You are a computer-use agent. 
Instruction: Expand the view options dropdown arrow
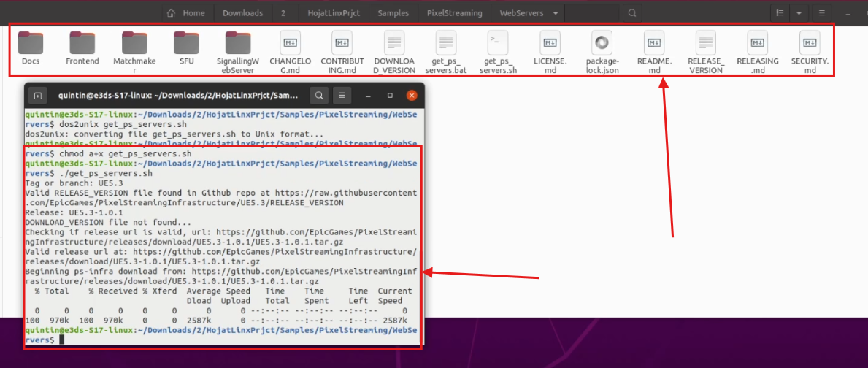click(800, 13)
